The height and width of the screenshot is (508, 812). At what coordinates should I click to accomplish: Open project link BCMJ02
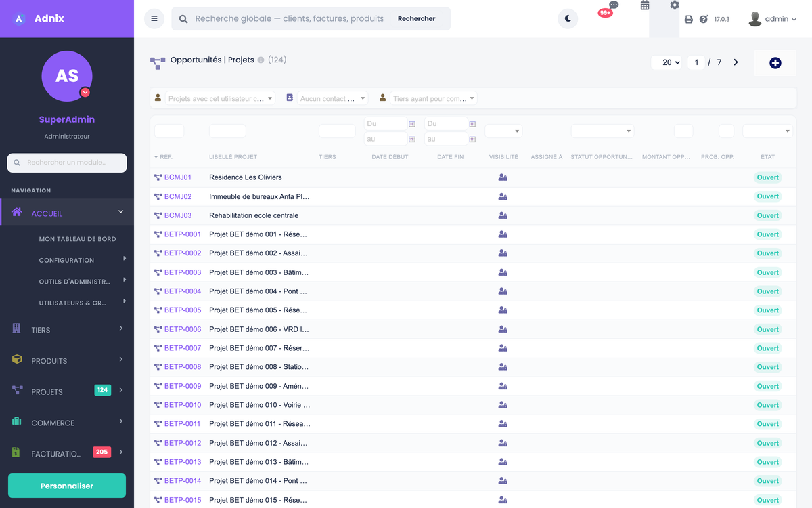[x=178, y=196]
